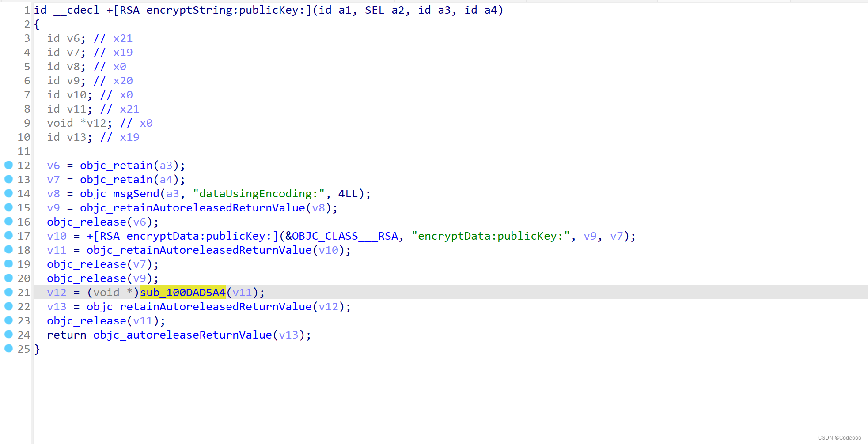868x444 pixels.
Task: Click objc_retainAutoreleasedReturnValue on line 22
Action: (199, 307)
